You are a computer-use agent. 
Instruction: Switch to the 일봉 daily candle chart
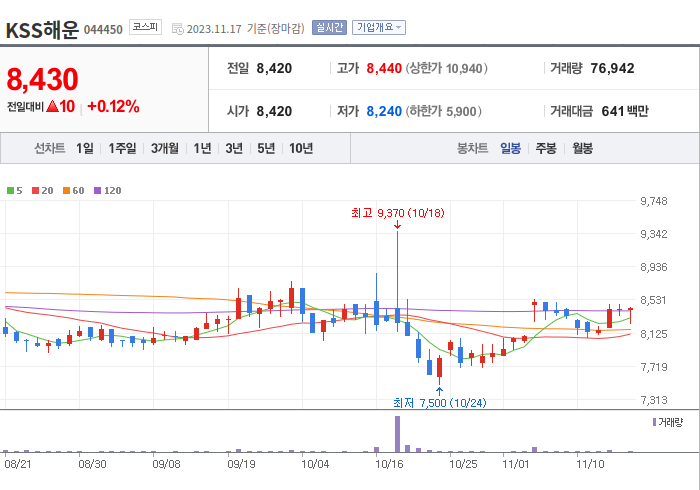510,148
